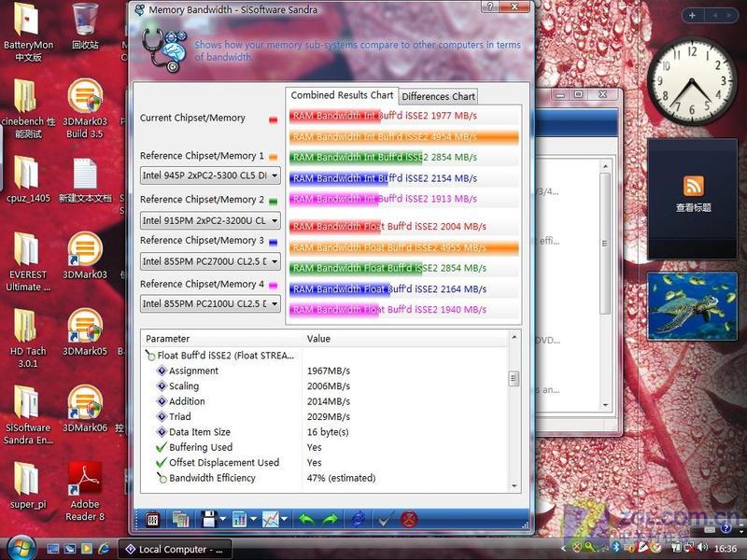The height and width of the screenshot is (560, 747).
Task: Open super_pi desktop folder
Action: pos(28,485)
